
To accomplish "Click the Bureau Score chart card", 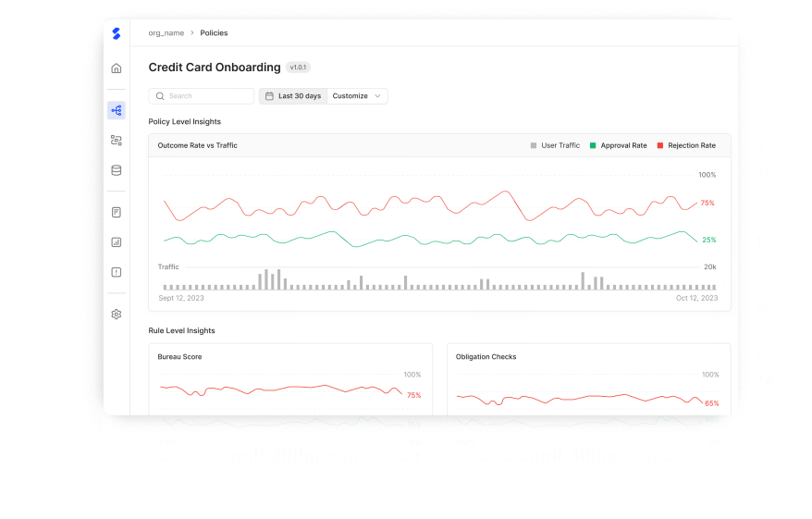I will click(290, 379).
